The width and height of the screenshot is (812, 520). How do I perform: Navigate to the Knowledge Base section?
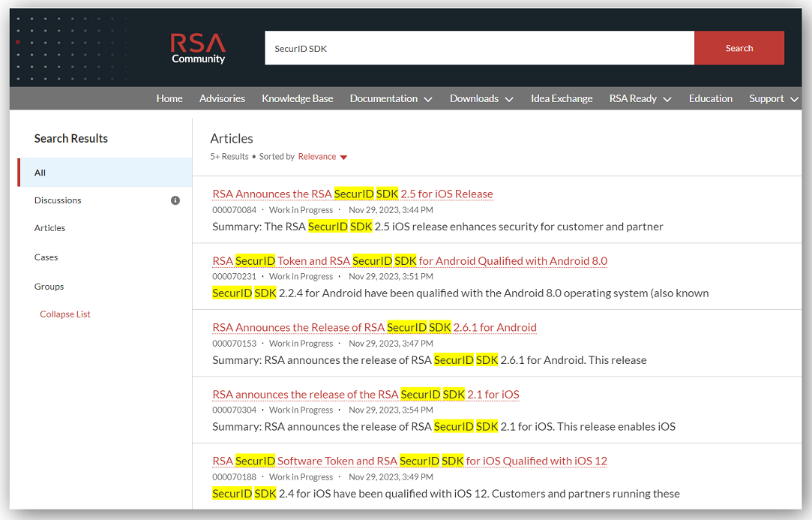[x=297, y=98]
